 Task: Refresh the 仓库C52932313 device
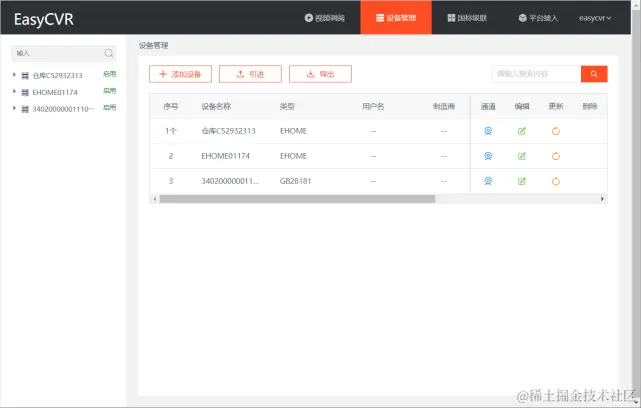click(556, 131)
